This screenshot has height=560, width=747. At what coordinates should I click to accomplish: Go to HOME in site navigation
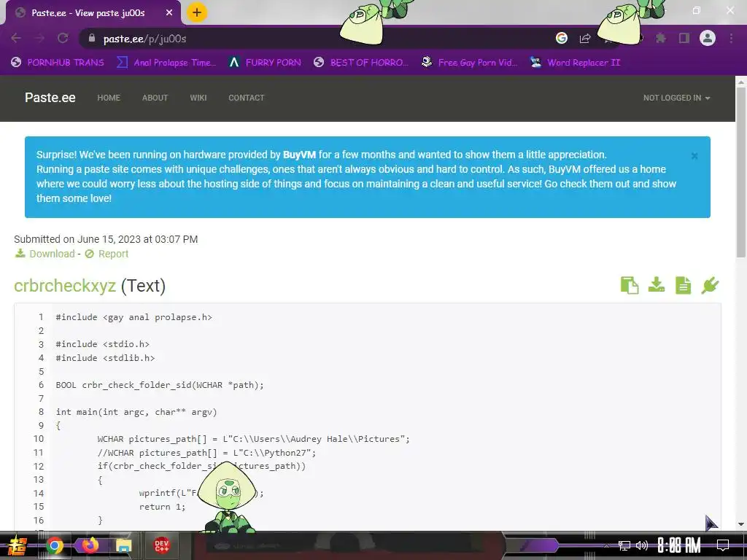coord(109,98)
